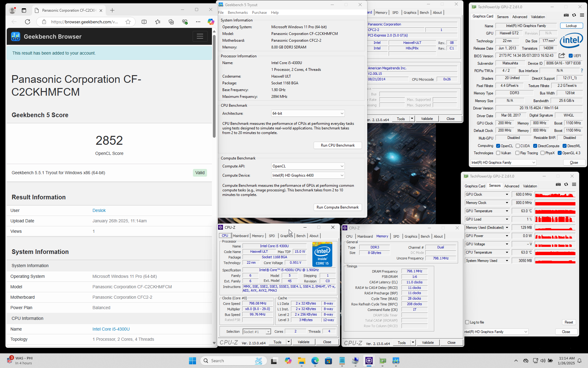Screen dimensions: 588x368
Task: Click Bus Interface question mark in GPU-Z
Action: click(582, 71)
